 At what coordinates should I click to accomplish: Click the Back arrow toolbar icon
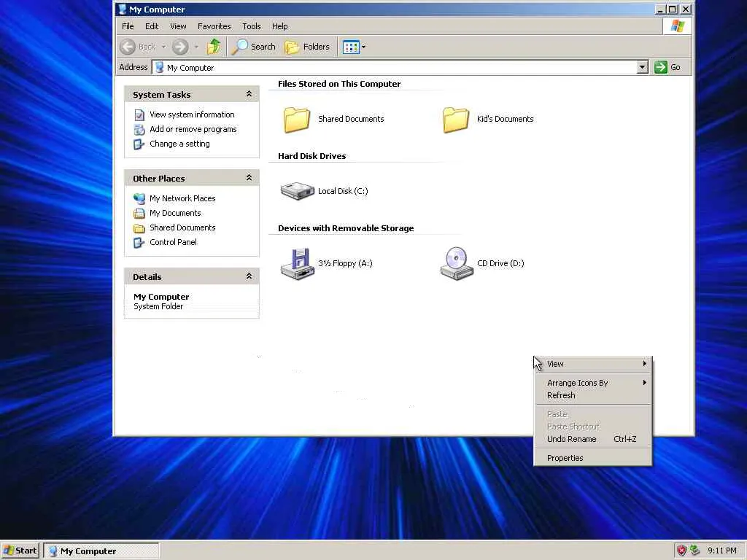point(128,47)
